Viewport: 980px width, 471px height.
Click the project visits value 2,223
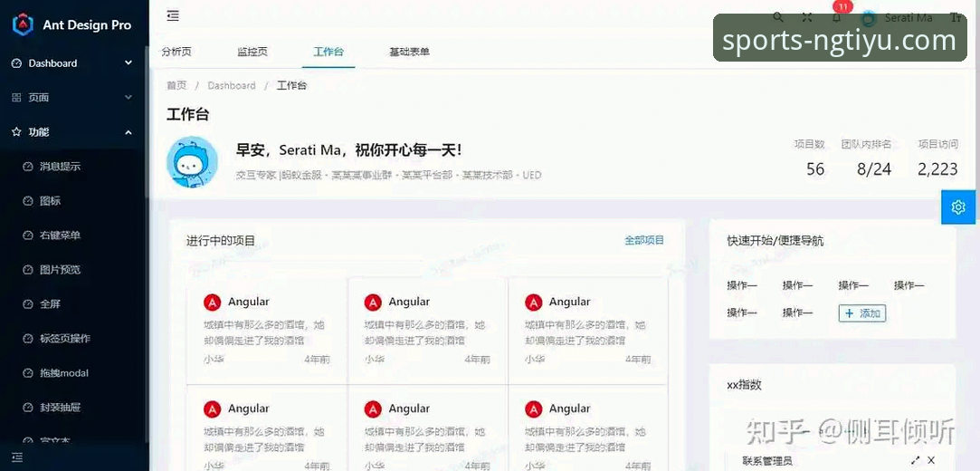[937, 168]
